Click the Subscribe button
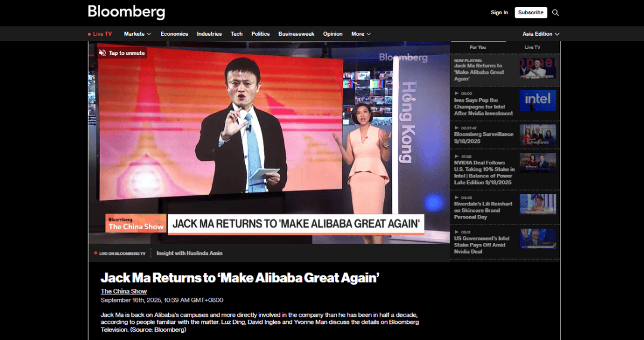 coord(531,13)
